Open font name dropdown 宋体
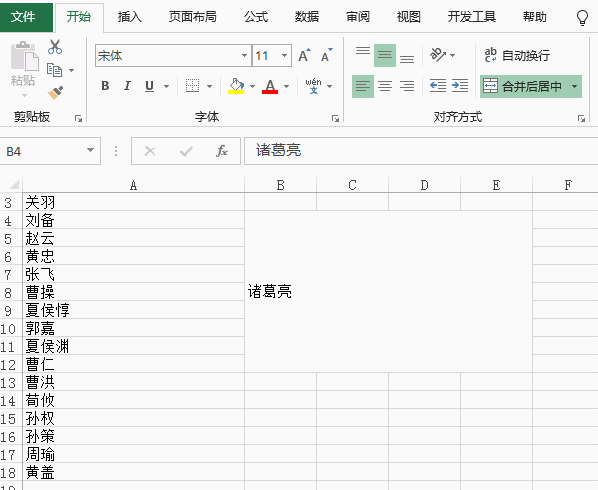Viewport: 598px width, 490px height. tap(244, 56)
